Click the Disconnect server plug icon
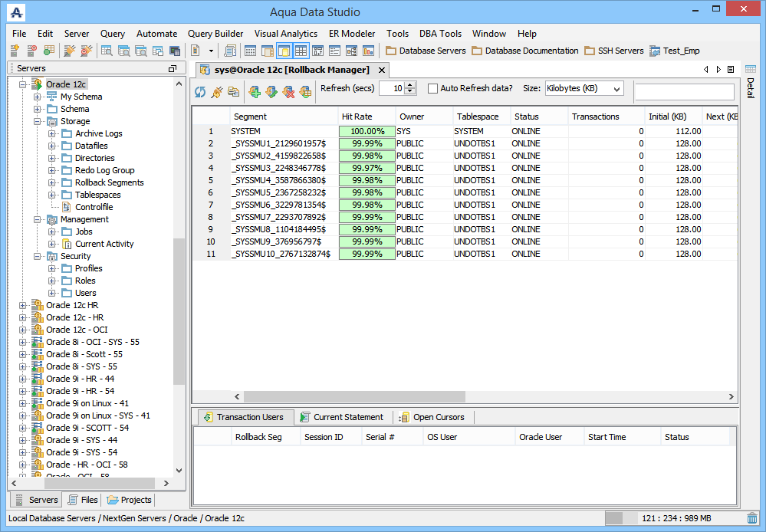Image resolution: width=766 pixels, height=532 pixels. click(x=87, y=51)
